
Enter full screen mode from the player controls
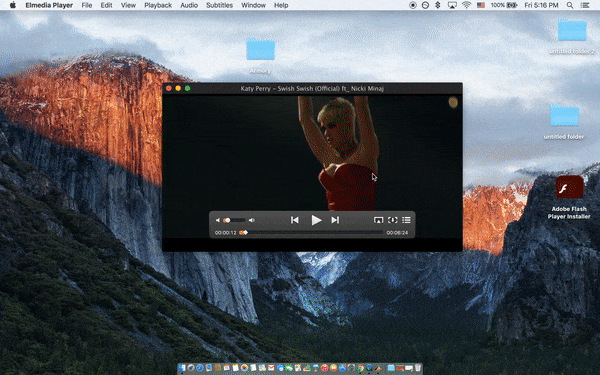(393, 220)
